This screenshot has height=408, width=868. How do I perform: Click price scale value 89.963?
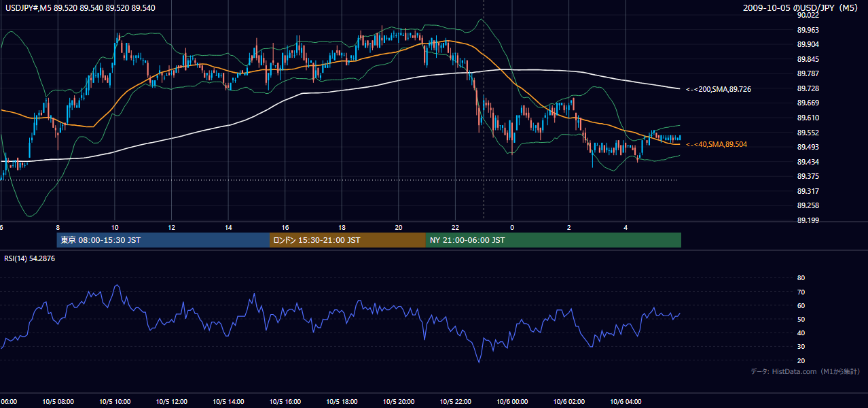(x=808, y=30)
